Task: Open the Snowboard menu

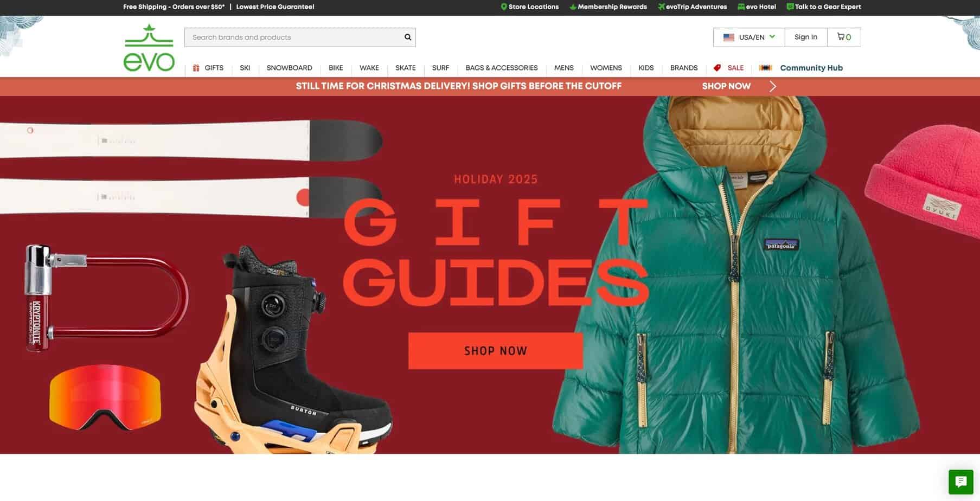Action: (x=289, y=68)
